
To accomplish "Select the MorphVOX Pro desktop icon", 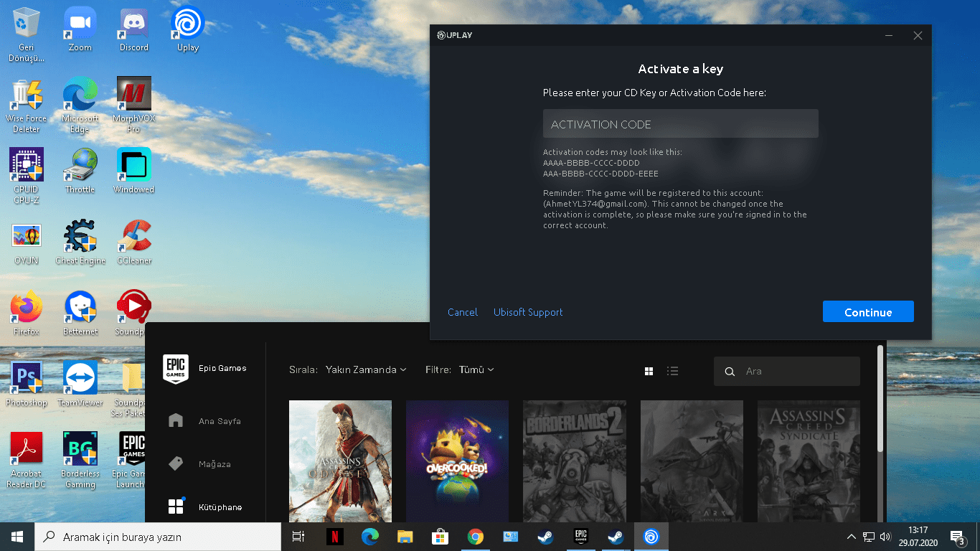I will tap(134, 105).
